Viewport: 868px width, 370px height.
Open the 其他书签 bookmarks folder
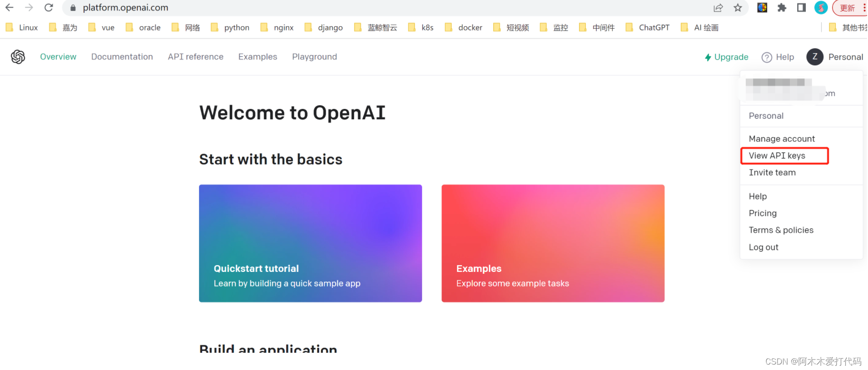[x=848, y=28]
